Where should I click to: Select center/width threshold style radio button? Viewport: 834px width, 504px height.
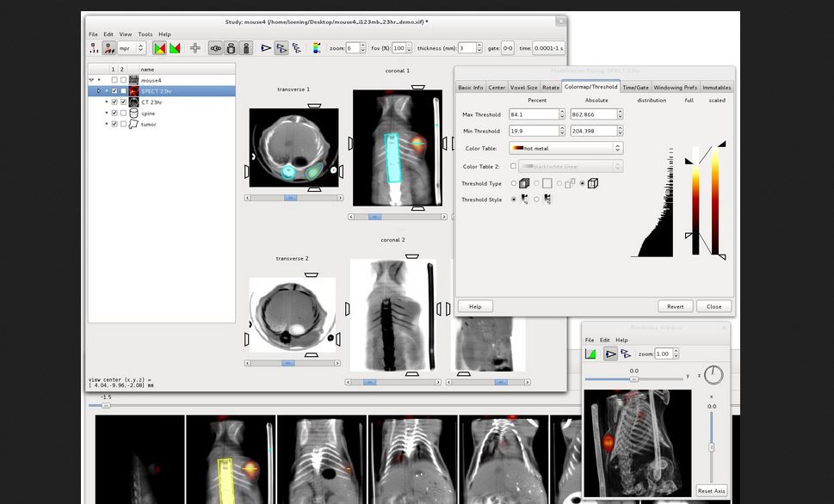click(x=536, y=200)
